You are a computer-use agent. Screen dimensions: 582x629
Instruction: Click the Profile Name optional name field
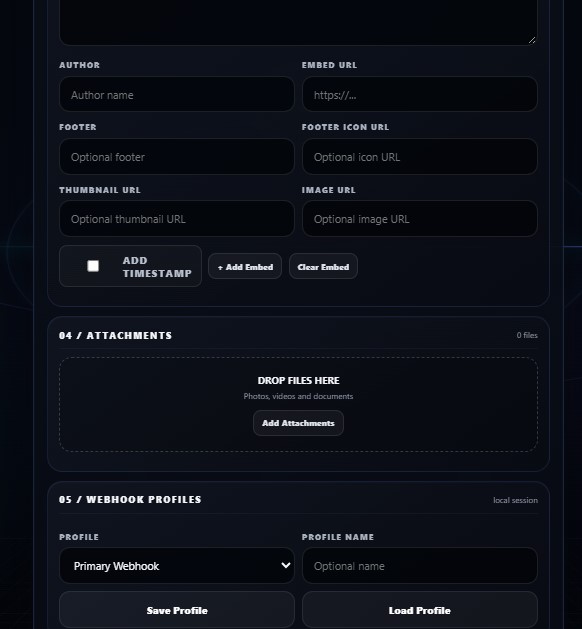coord(420,566)
